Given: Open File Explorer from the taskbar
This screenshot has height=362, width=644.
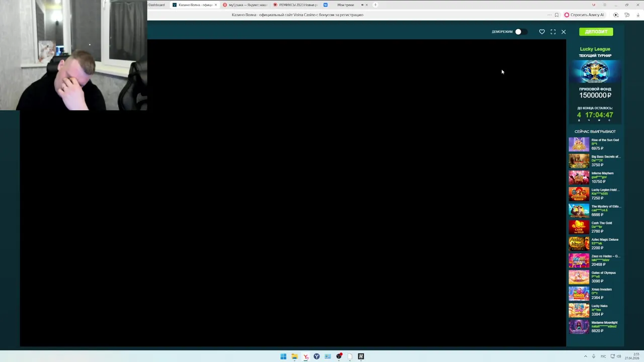Looking at the screenshot, I should 294,356.
